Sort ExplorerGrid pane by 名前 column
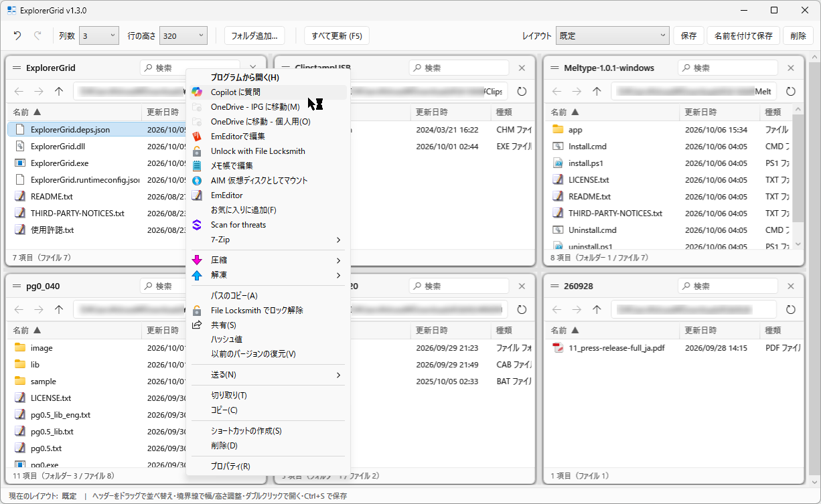Image resolution: width=821 pixels, height=504 pixels. 74,112
